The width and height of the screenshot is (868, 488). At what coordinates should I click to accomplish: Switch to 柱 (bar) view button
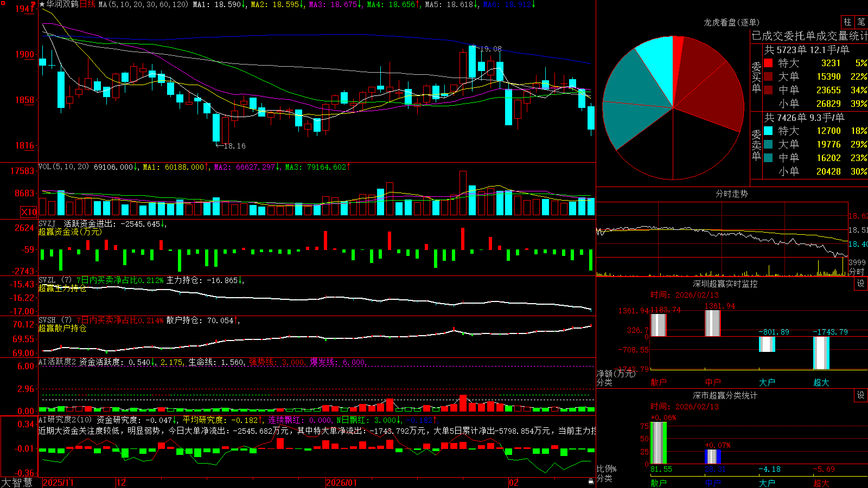click(x=847, y=22)
